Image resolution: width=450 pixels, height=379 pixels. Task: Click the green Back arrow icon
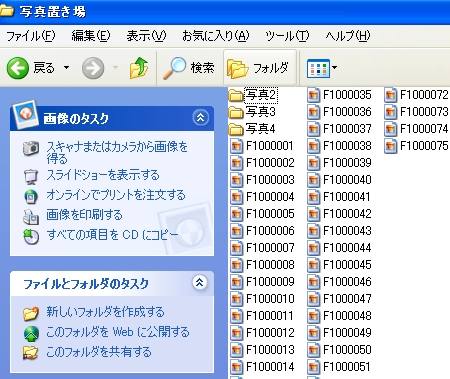(17, 68)
